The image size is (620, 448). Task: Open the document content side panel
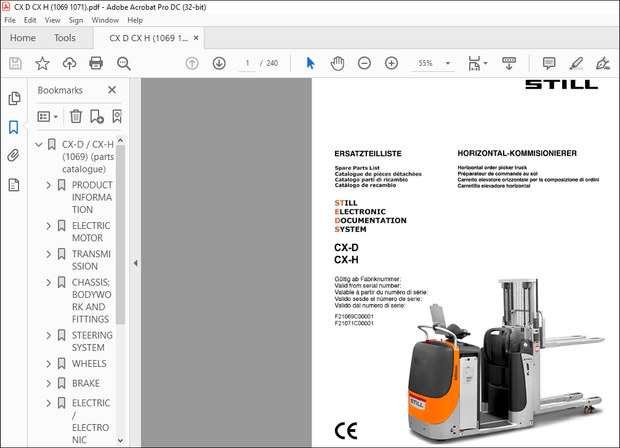pos(14,185)
